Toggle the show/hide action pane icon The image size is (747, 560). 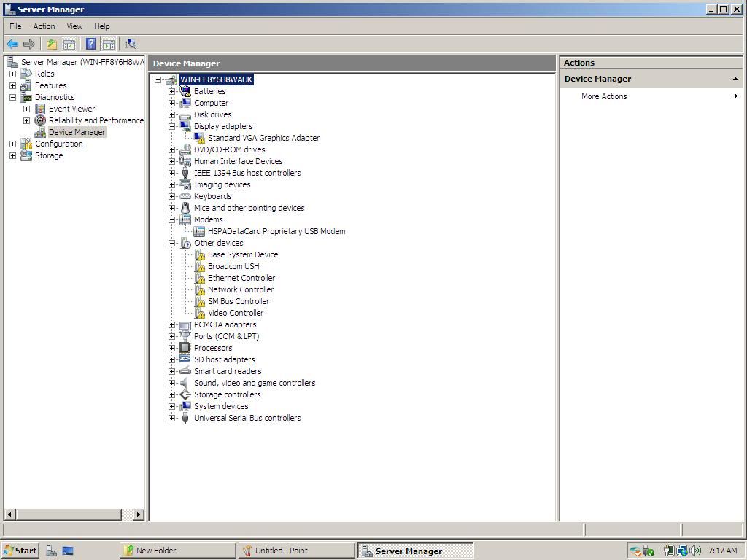[109, 44]
